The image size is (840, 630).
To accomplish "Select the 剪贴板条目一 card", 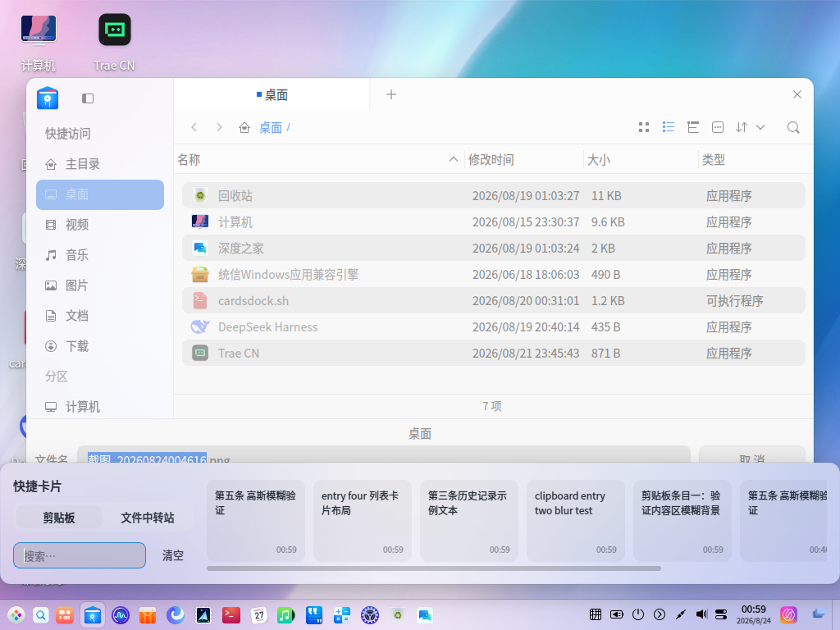I will (x=682, y=521).
